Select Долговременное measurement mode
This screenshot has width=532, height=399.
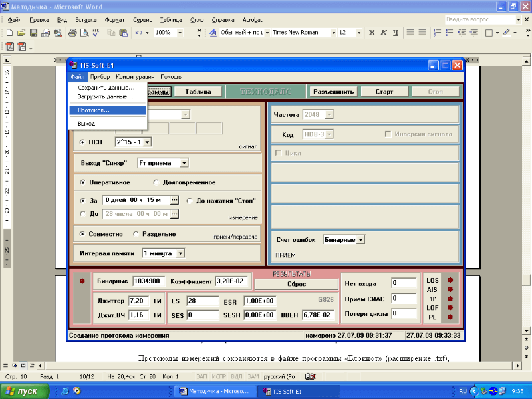click(156, 182)
